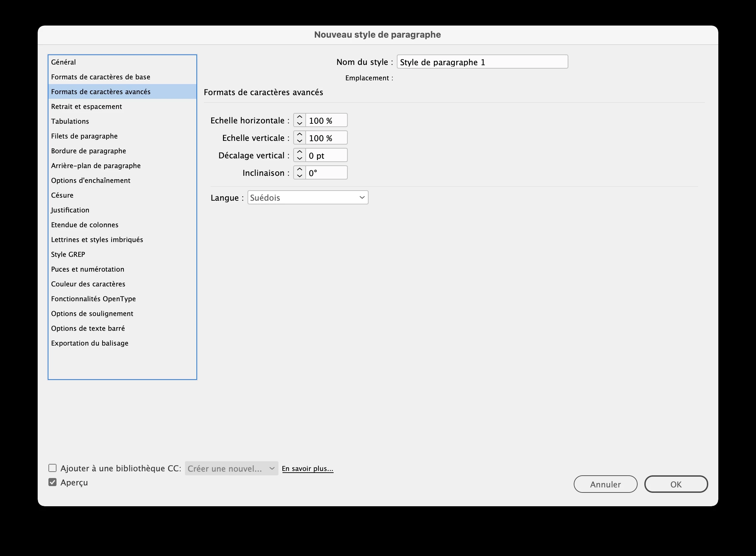Select Formats de caractères de base
756x556 pixels.
101,77
